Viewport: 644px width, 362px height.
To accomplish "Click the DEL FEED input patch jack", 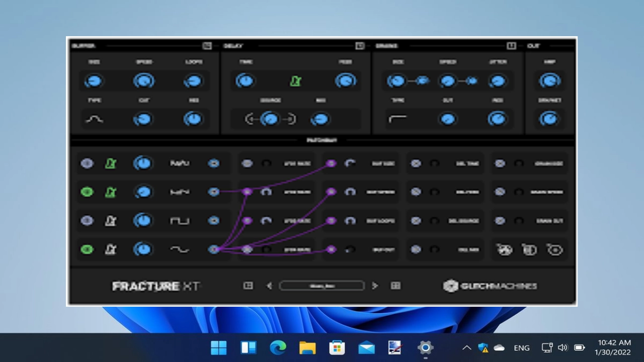I will [x=416, y=192].
